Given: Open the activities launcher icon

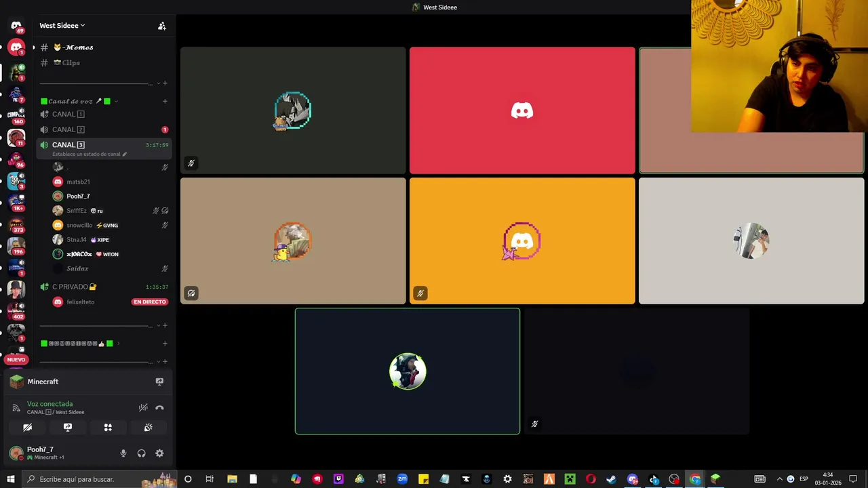Looking at the screenshot, I should pos(108,428).
